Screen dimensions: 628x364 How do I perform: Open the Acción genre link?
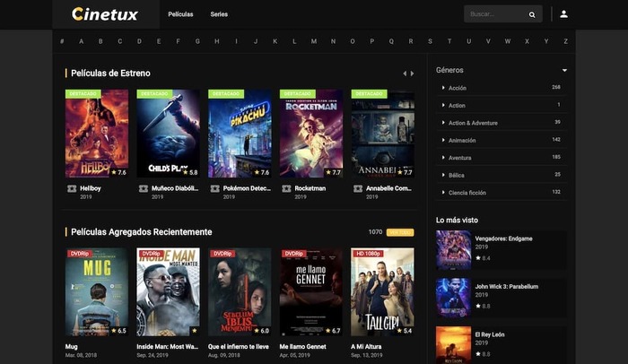point(458,88)
